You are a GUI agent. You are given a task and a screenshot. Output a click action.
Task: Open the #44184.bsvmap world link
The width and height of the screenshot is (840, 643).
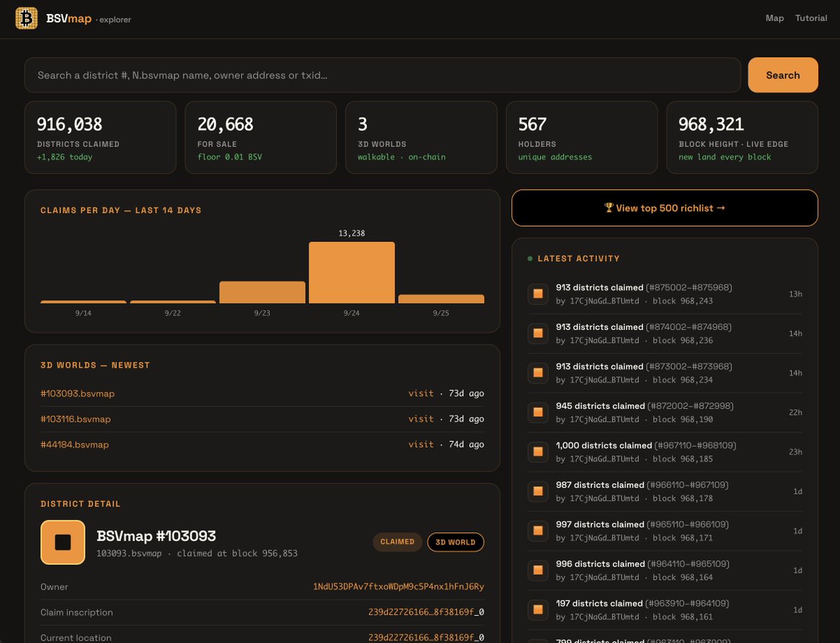tap(74, 444)
